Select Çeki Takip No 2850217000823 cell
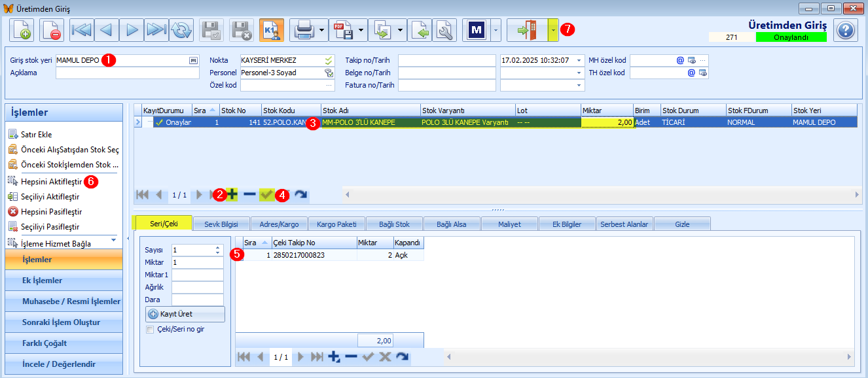Screen dimensions: 868x378 click(x=314, y=255)
